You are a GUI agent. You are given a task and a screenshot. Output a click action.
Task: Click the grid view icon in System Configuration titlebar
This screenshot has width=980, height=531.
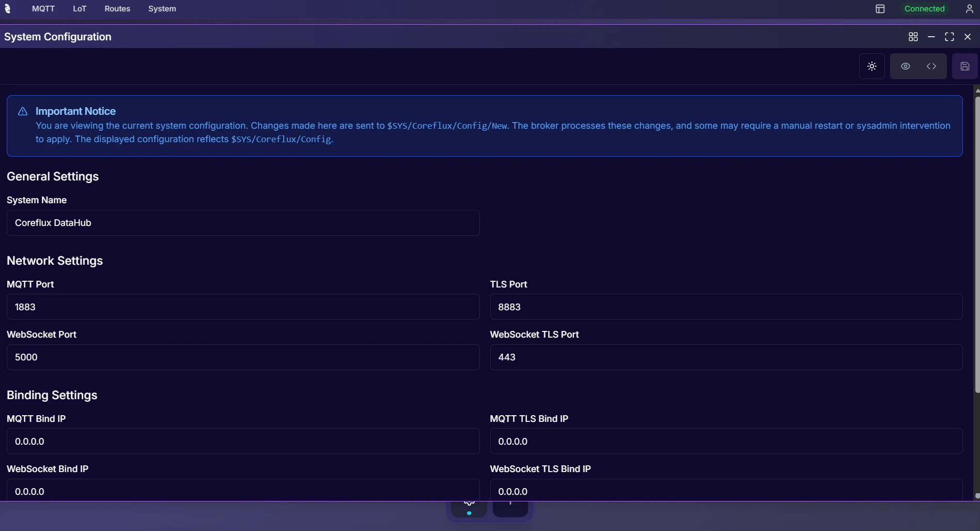click(913, 37)
